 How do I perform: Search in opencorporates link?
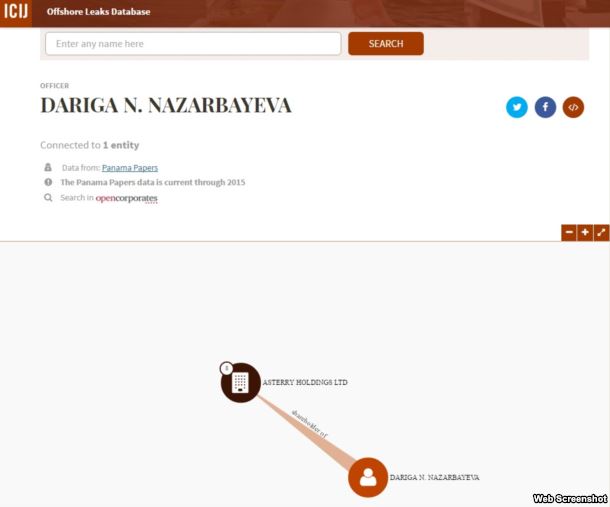click(126, 198)
